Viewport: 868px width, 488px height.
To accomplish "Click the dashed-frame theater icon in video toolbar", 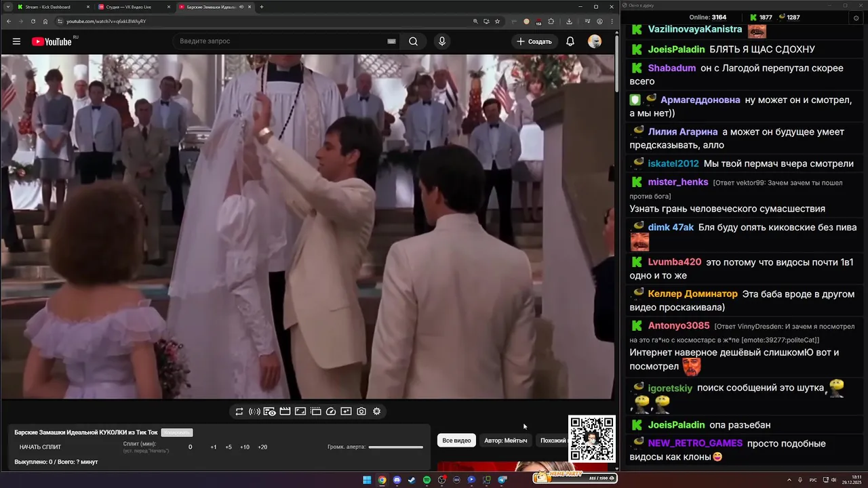I will coord(315,411).
